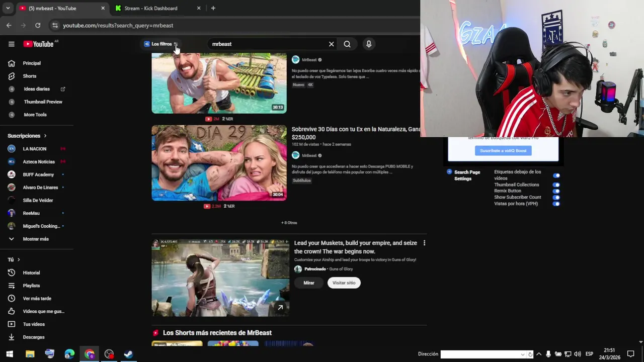Open the YouTube hamburger guide menu
Viewport: 644px width, 362px height.
[11, 44]
